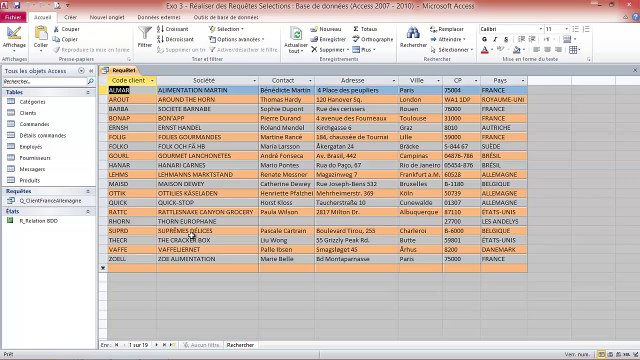640x360 pixels.
Task: Click the Totaux sigma icon
Action: [356, 29]
